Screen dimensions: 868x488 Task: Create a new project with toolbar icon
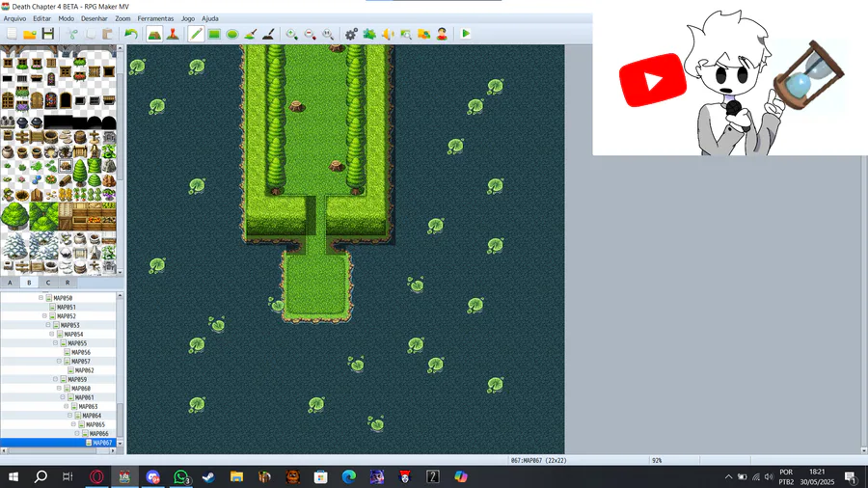pos(12,34)
